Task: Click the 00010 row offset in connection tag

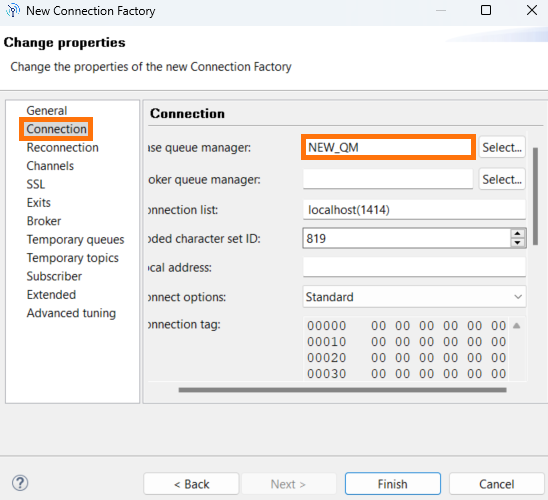Action: (x=326, y=342)
